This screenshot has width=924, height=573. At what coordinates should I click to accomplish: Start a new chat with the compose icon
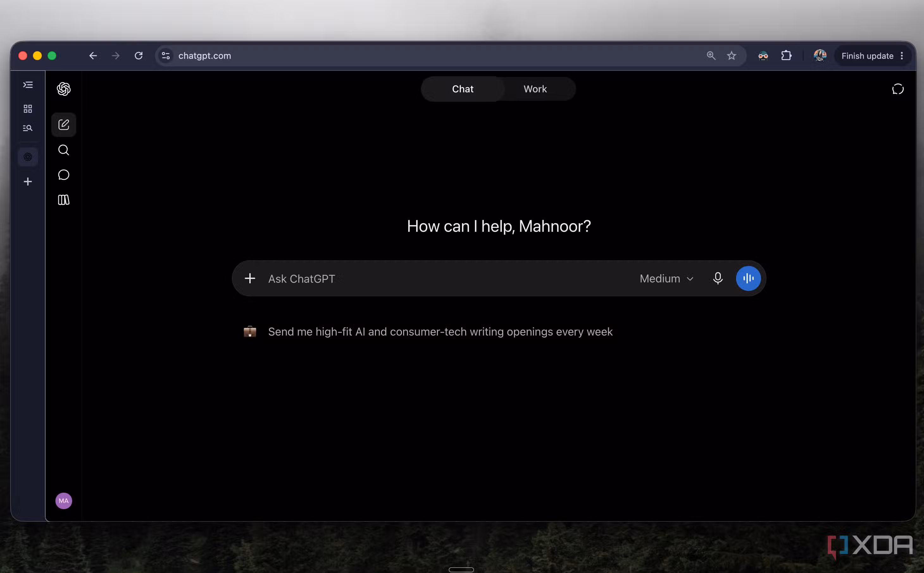(x=64, y=125)
